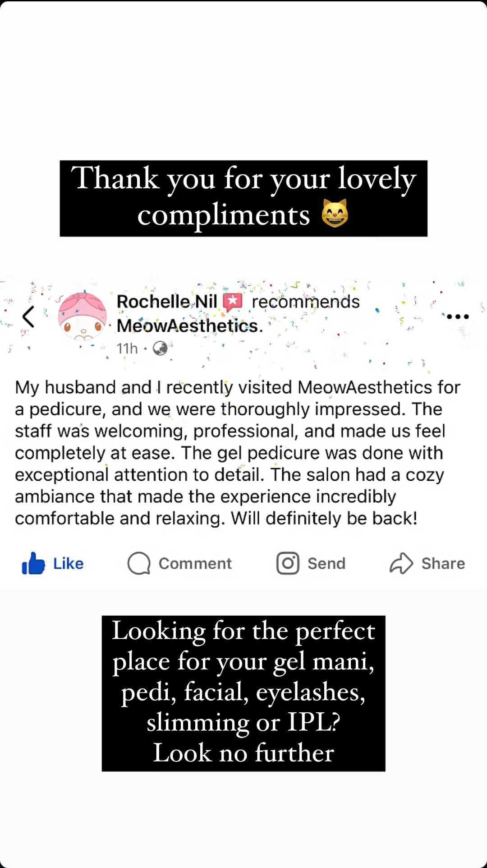Click the 11h post timestamp
Screen dimensions: 487x868
[127, 348]
